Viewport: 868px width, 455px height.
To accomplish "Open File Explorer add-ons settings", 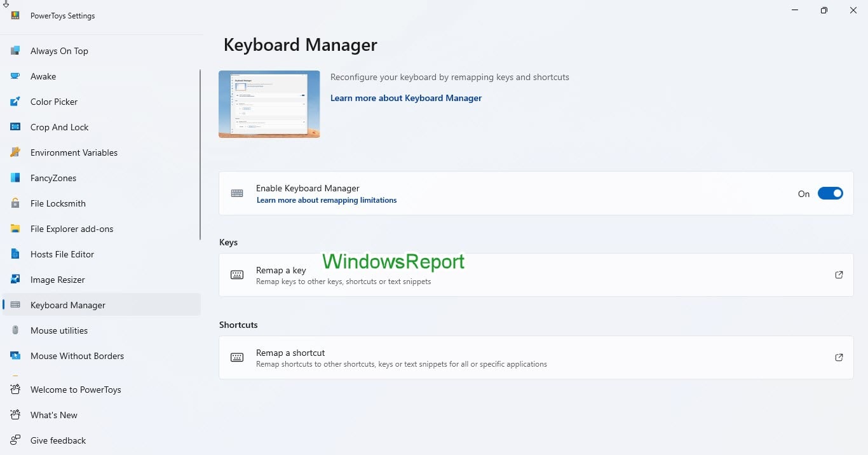I will (x=102, y=229).
